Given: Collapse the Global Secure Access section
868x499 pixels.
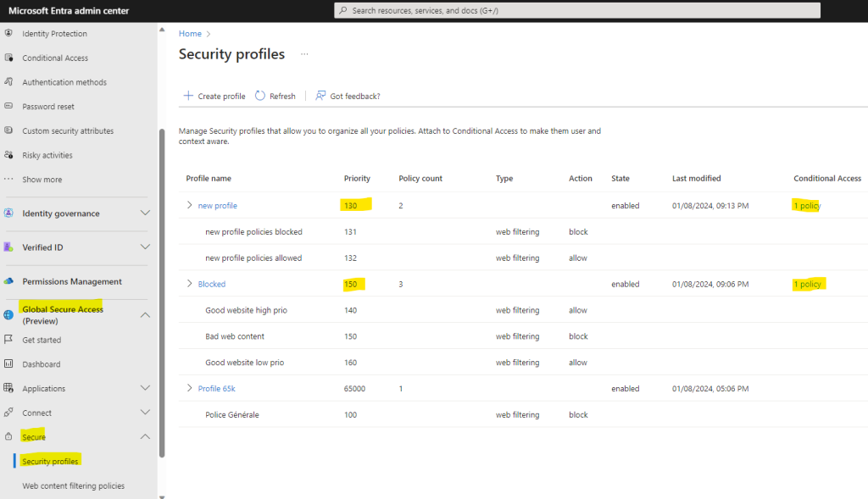Looking at the screenshot, I should point(145,315).
